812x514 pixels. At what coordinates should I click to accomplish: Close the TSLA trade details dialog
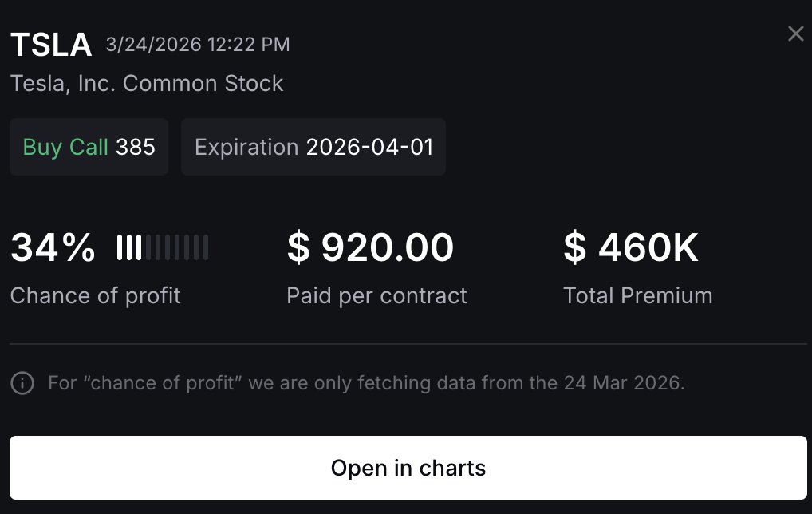tap(795, 34)
